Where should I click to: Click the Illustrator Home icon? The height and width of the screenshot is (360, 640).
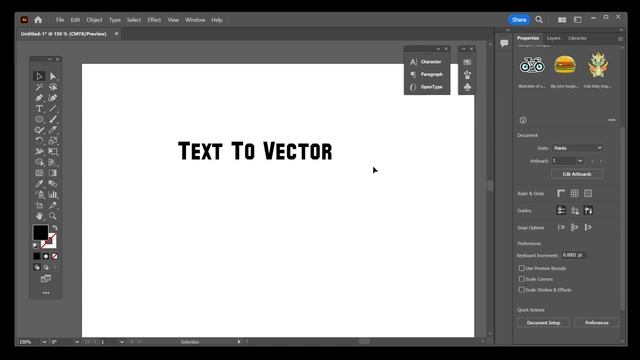click(x=38, y=20)
